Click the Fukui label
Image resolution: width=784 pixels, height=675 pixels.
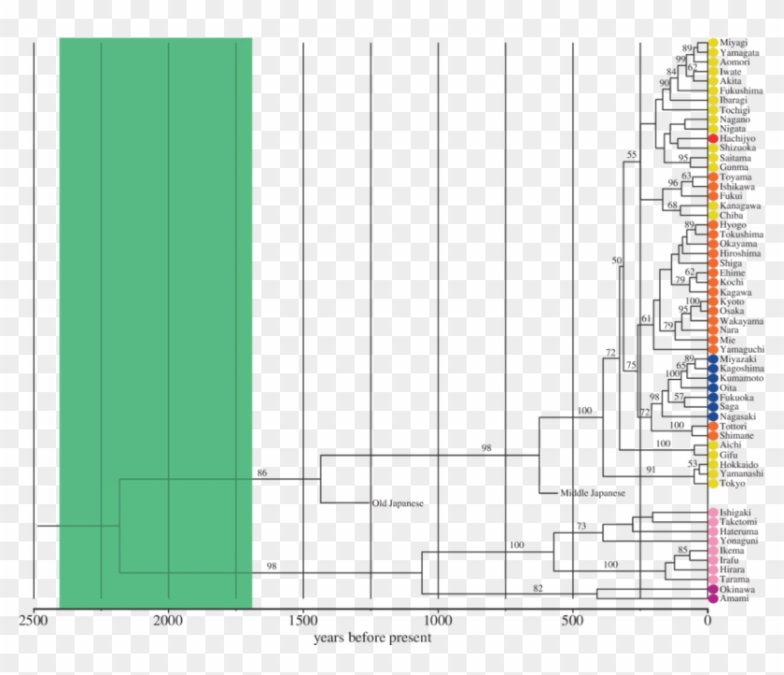[x=731, y=196]
